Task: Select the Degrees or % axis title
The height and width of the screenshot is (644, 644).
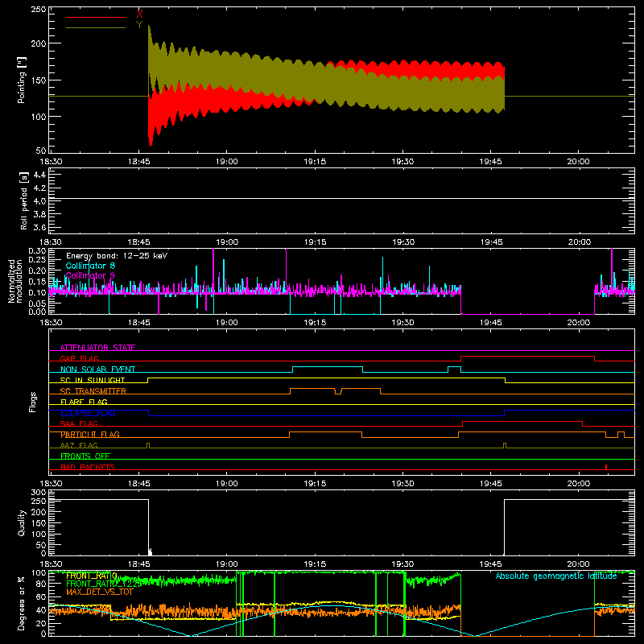Action: click(x=22, y=603)
